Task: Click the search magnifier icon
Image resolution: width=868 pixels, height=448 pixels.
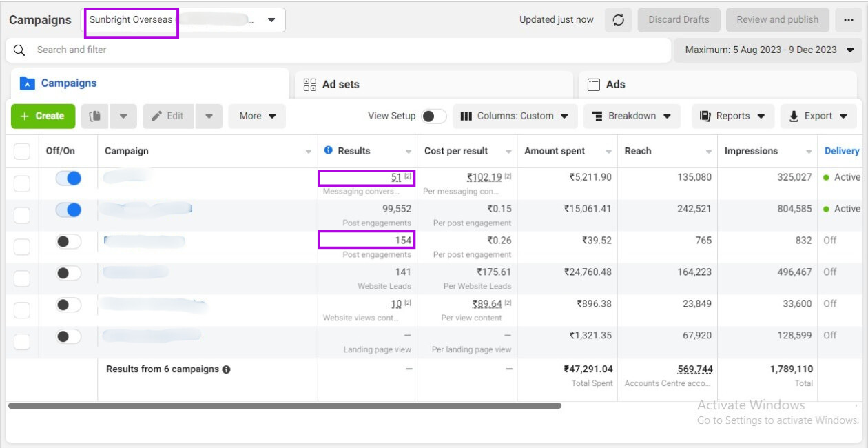Action: tap(20, 50)
